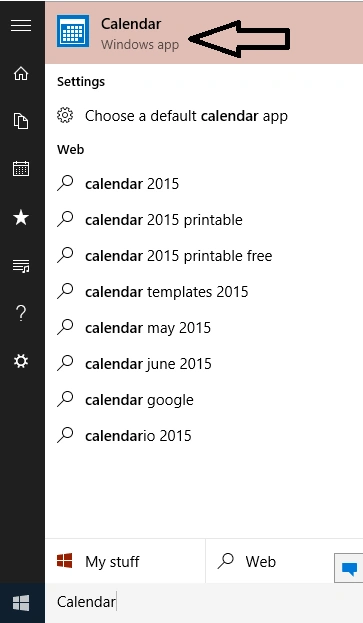This screenshot has height=623, width=363.
Task: Open the Notebook icon in the sidebar
Action: (21, 121)
